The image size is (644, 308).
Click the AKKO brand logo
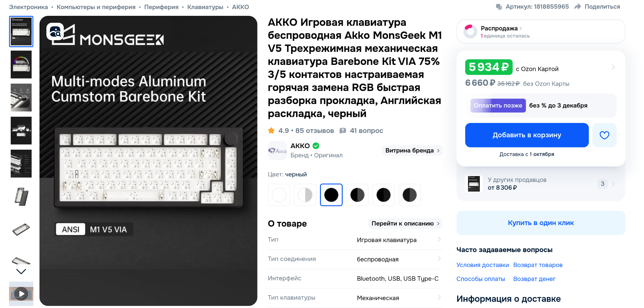[277, 151]
